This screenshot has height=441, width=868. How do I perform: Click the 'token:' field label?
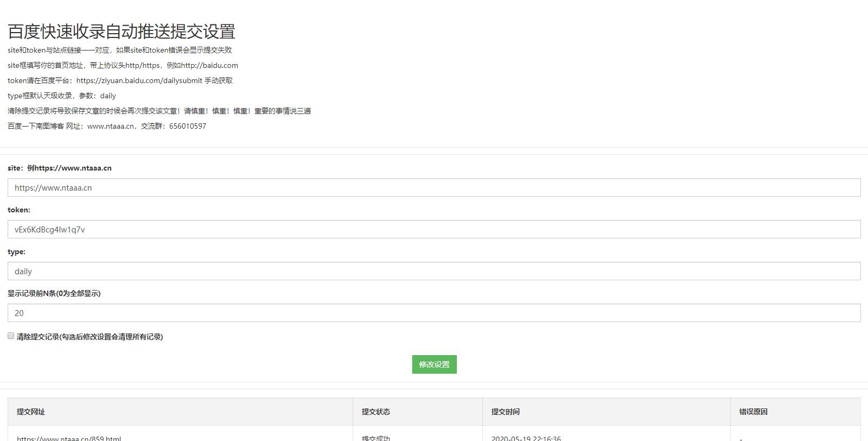coord(19,210)
